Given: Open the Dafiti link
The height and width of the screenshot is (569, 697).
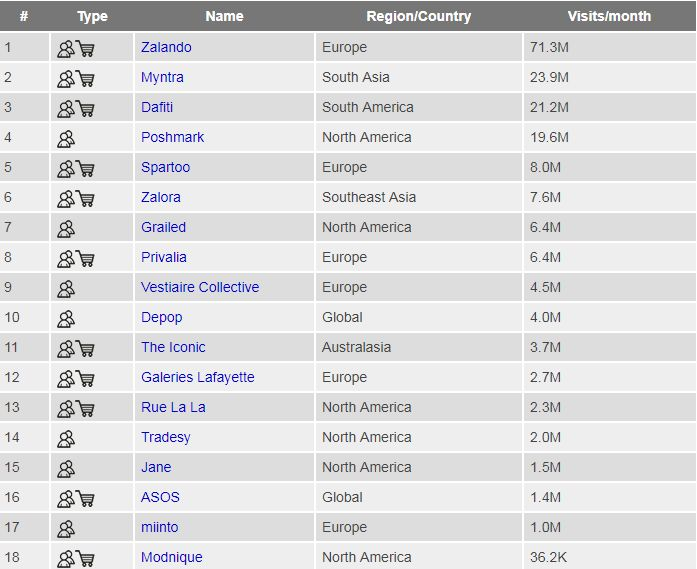Looking at the screenshot, I should click(x=157, y=107).
